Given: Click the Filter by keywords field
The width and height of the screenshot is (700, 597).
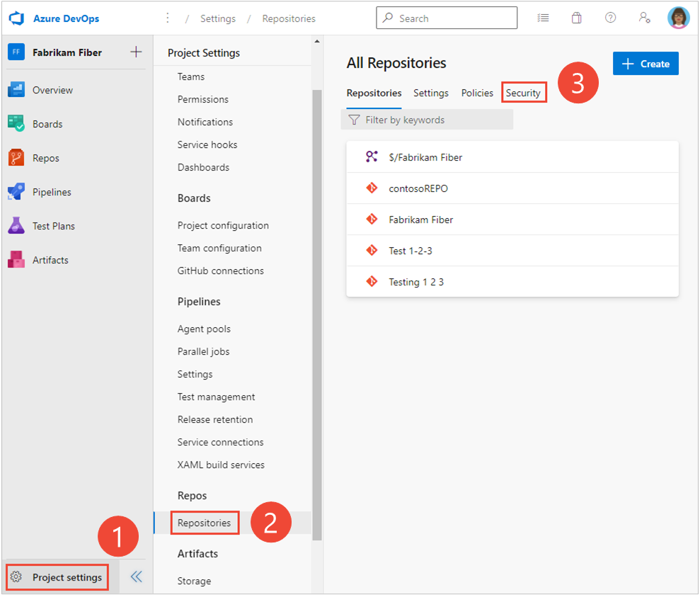Looking at the screenshot, I should click(427, 119).
